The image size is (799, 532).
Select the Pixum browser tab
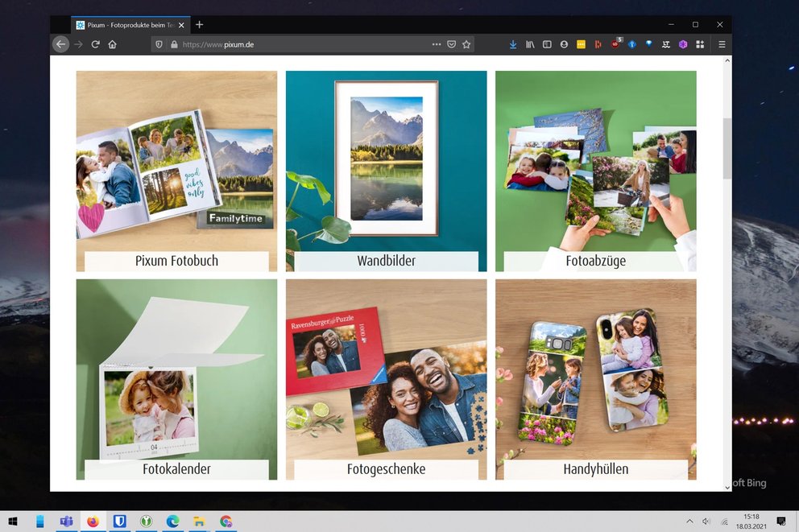[130, 25]
